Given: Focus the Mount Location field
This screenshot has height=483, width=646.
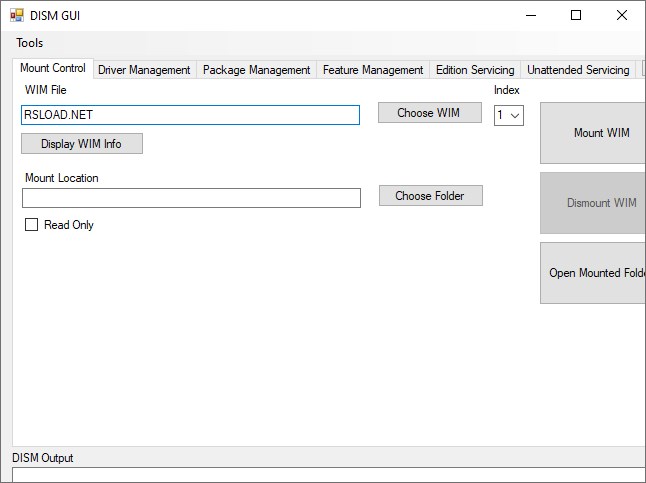Looking at the screenshot, I should click(191, 198).
